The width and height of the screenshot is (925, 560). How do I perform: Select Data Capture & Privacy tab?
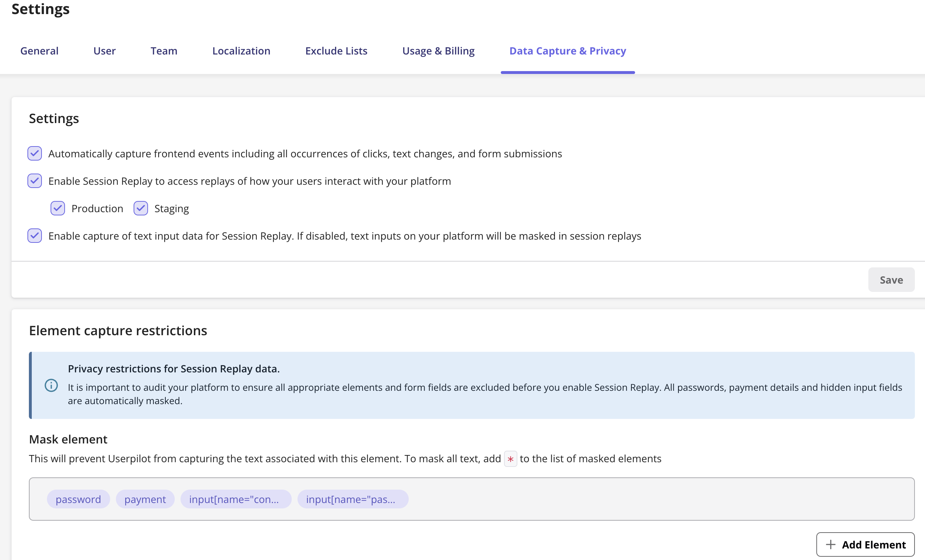pyautogui.click(x=567, y=51)
